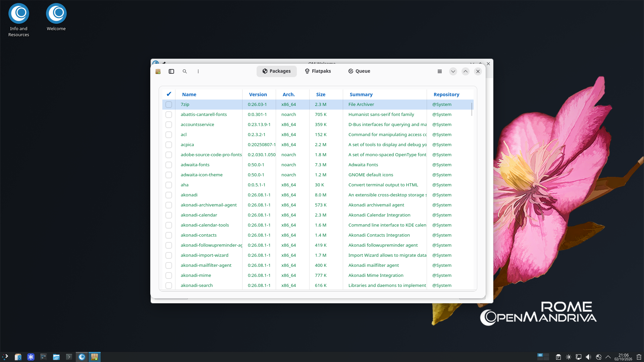Switch to the Flatpaks tab
Image resolution: width=644 pixels, height=362 pixels.
pos(318,71)
